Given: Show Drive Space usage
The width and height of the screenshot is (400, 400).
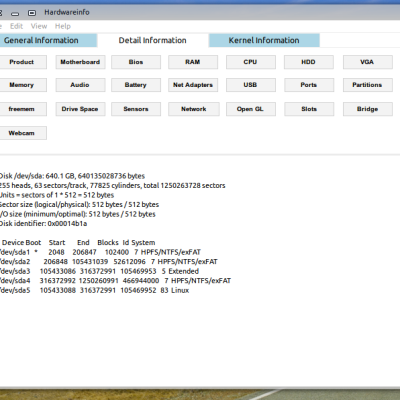Looking at the screenshot, I should point(80,109).
